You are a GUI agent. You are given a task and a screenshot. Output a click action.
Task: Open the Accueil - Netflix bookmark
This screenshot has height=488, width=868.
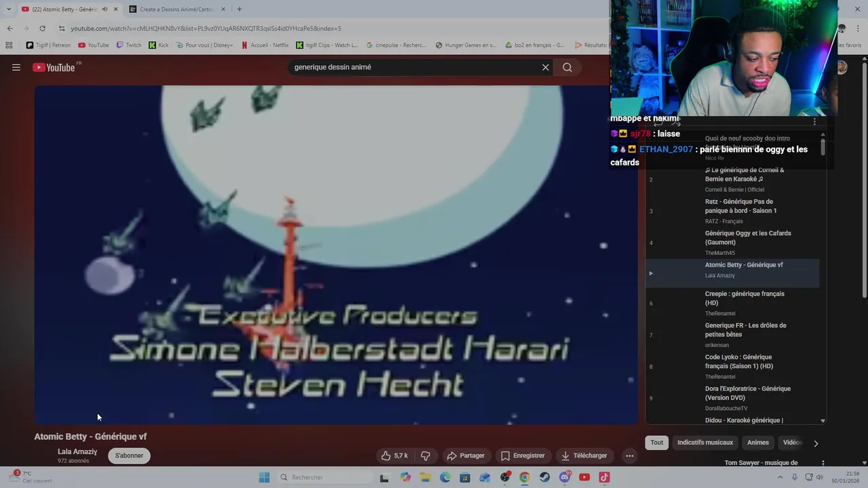coord(264,45)
